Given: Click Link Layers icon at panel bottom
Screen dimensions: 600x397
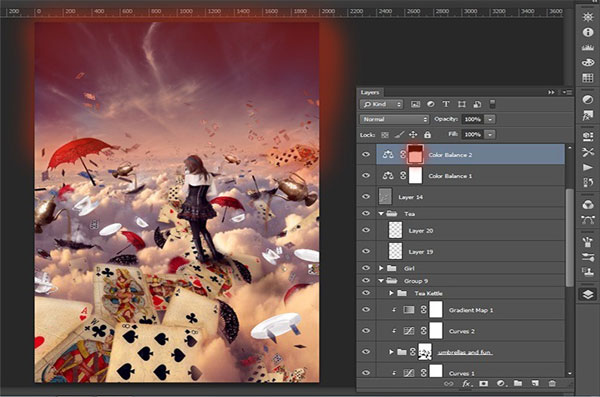Looking at the screenshot, I should coord(448,384).
